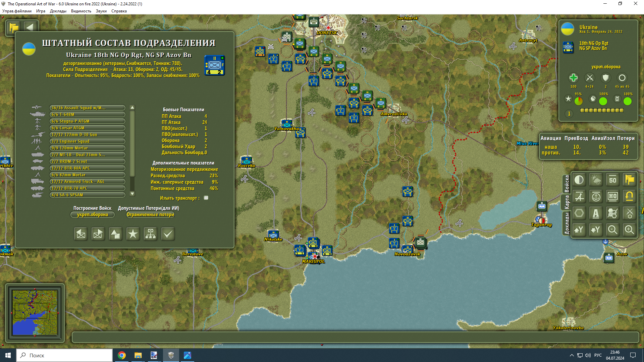Screen dimensions: 644x362
Task: Zoom out the map with magnifier minus
Action: pyautogui.click(x=613, y=230)
